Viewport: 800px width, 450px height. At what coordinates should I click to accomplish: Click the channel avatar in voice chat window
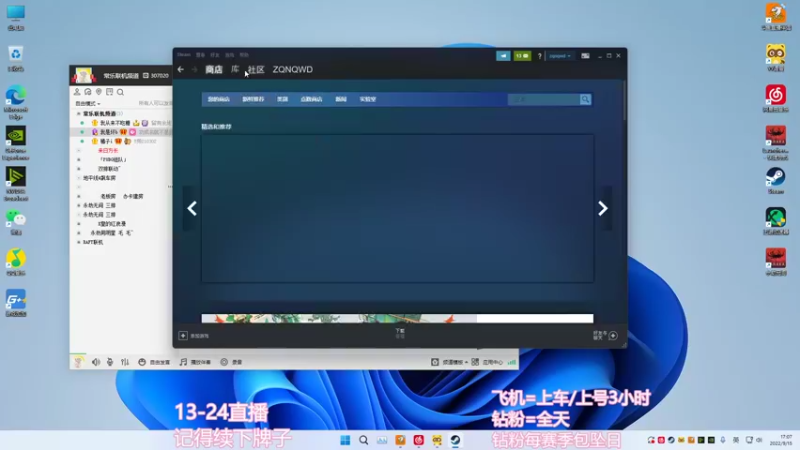pos(83,75)
